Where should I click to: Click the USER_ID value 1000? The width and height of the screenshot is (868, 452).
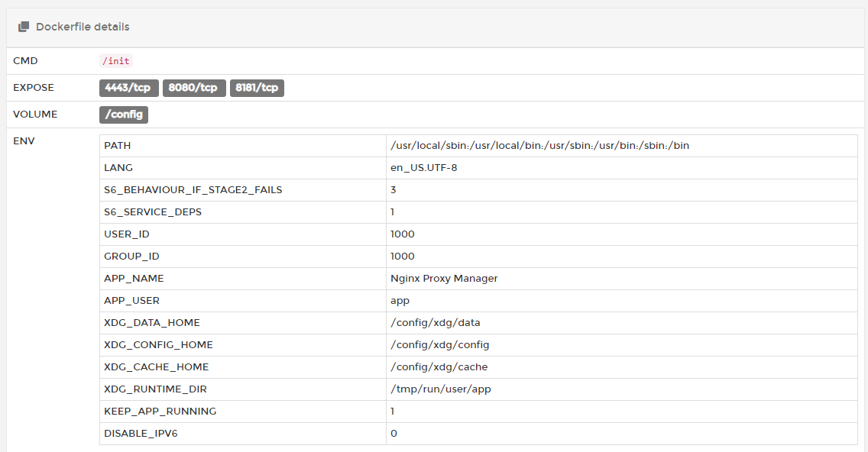pos(403,234)
